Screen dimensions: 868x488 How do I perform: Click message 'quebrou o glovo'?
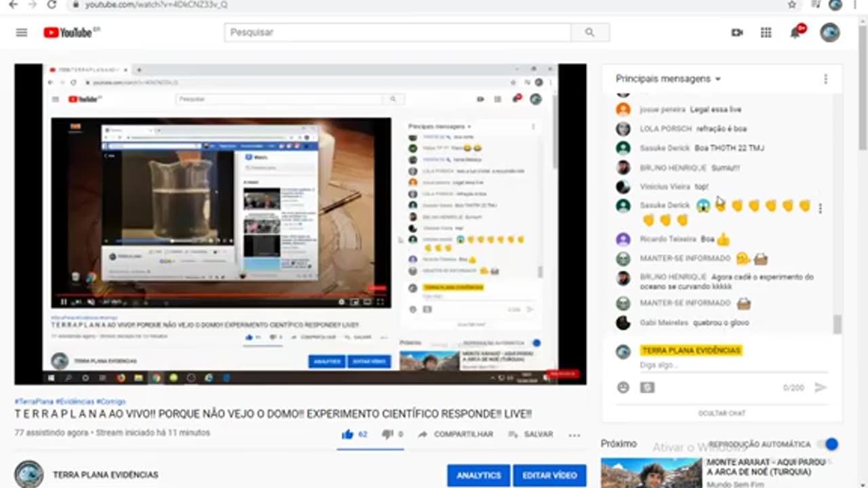pos(721,323)
